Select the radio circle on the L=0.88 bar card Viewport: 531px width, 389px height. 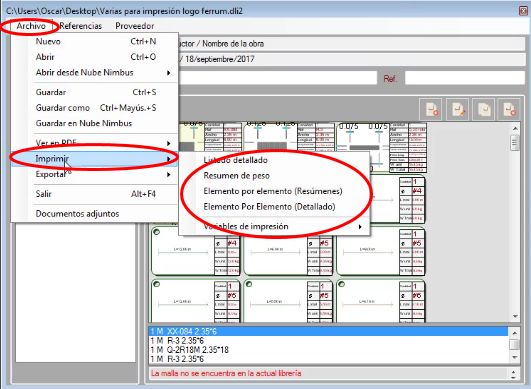click(x=157, y=232)
